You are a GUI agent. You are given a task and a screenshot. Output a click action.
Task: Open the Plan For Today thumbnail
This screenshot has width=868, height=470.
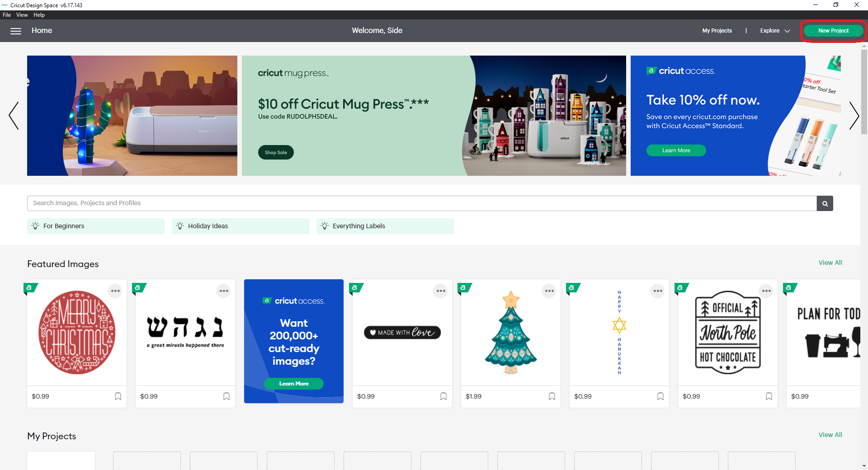828,333
